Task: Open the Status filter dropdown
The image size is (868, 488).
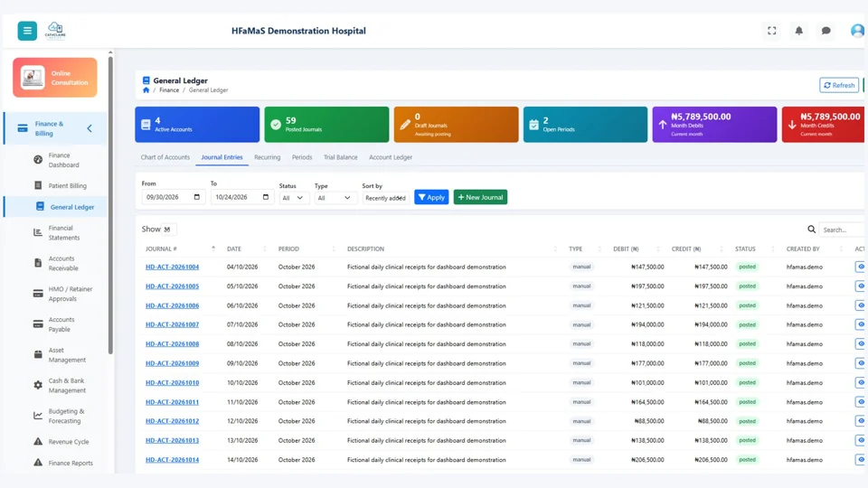Action: (x=293, y=198)
